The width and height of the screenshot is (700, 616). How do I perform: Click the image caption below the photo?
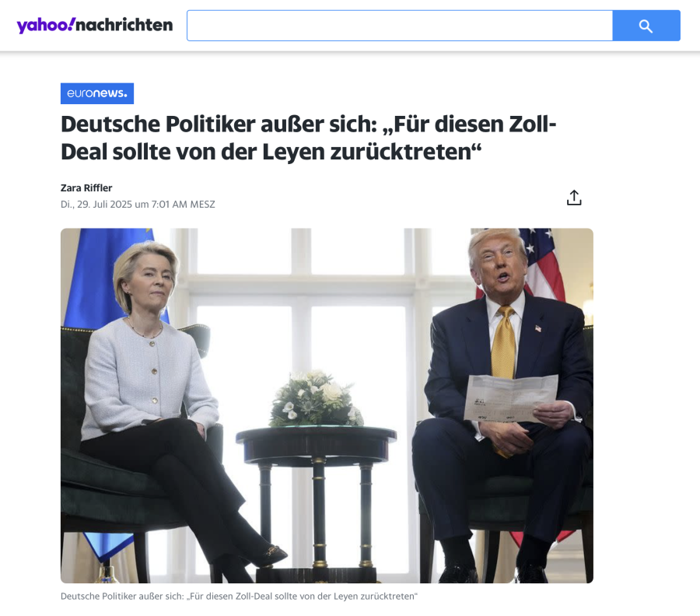[x=239, y=597]
